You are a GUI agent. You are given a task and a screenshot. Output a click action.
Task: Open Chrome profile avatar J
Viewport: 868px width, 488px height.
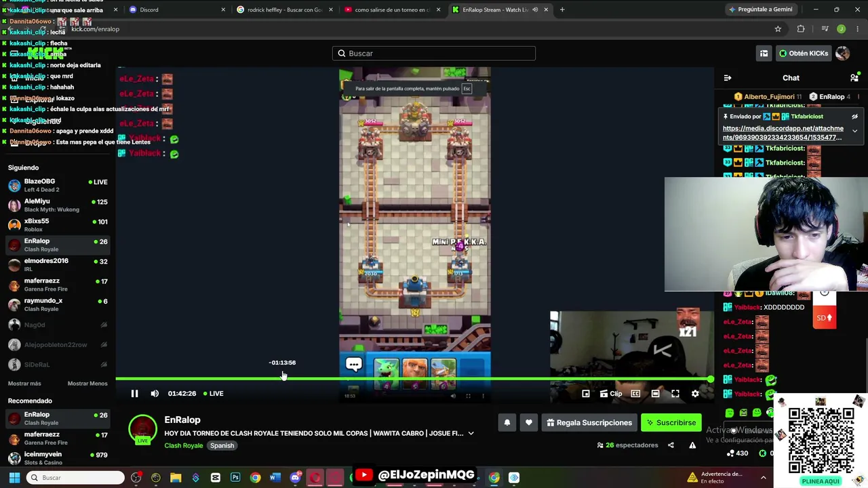click(x=841, y=29)
